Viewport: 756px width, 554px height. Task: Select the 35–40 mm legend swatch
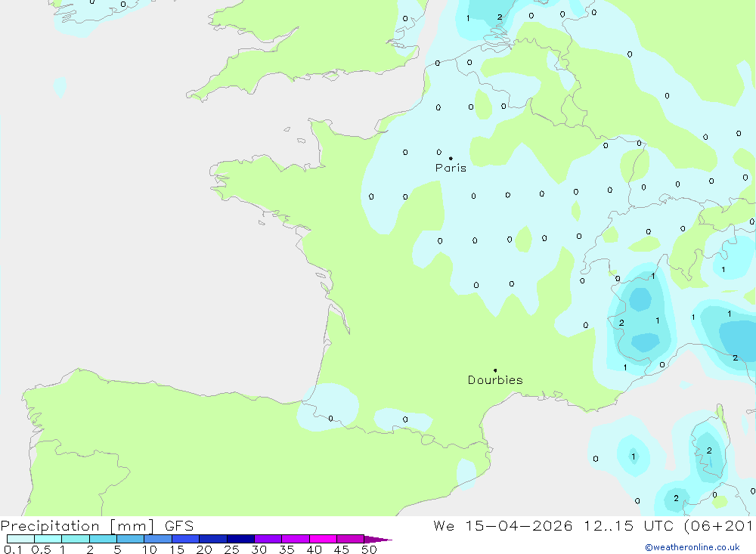(x=296, y=539)
